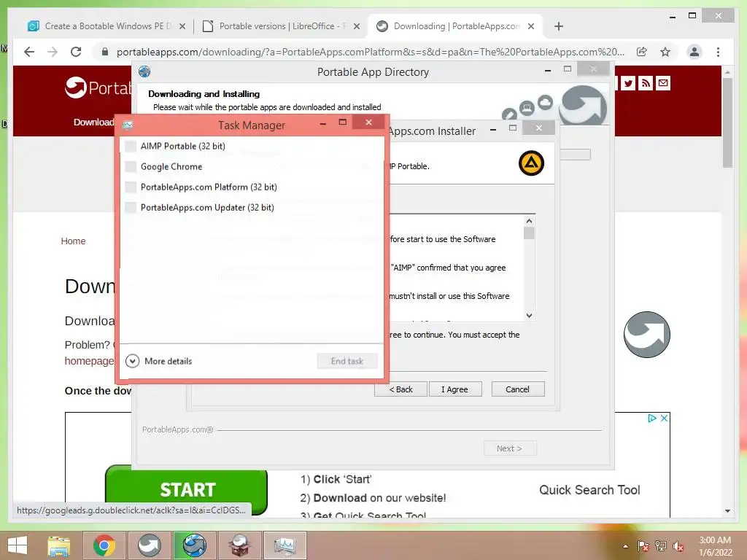Minimize the Portable App Directory window
This screenshot has width=747, height=560.
point(548,70)
